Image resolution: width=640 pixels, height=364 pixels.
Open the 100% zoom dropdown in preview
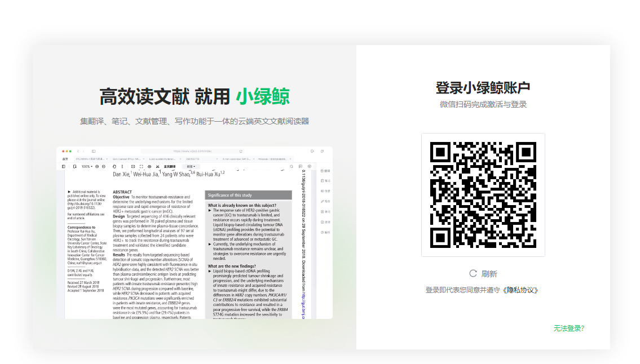(86, 166)
